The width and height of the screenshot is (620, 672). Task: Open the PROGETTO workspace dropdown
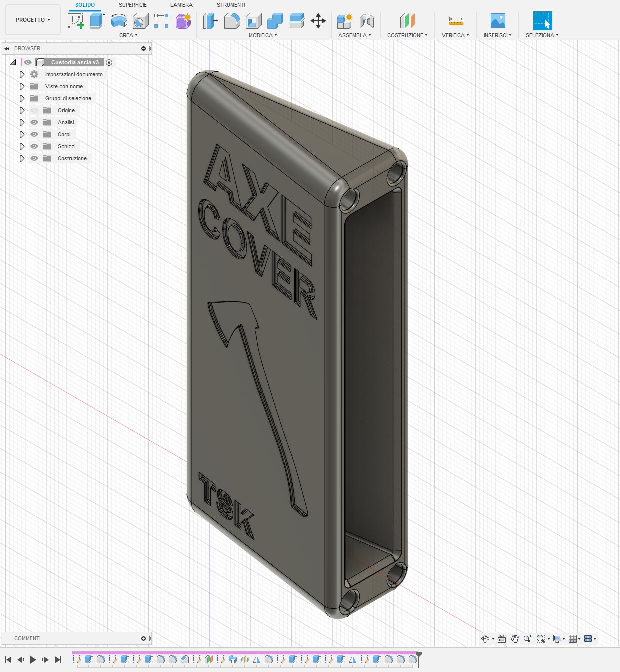point(33,20)
